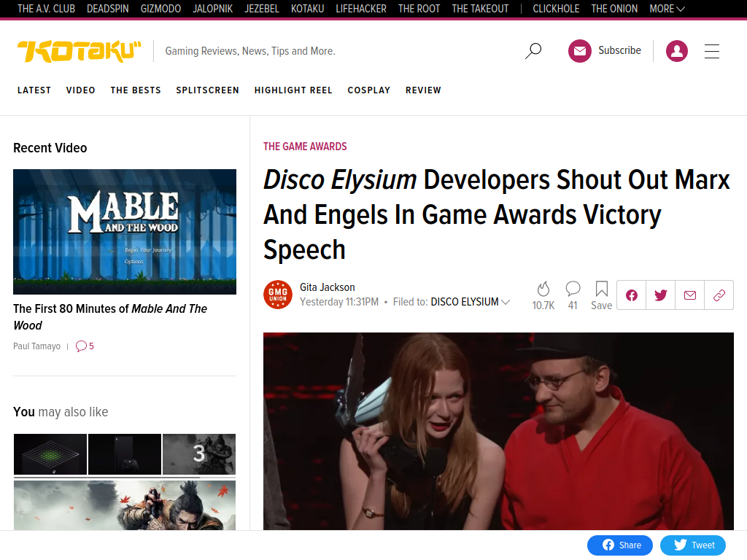Select the dark Xbox console thumbnail
This screenshot has height=560, width=747.
(x=124, y=454)
